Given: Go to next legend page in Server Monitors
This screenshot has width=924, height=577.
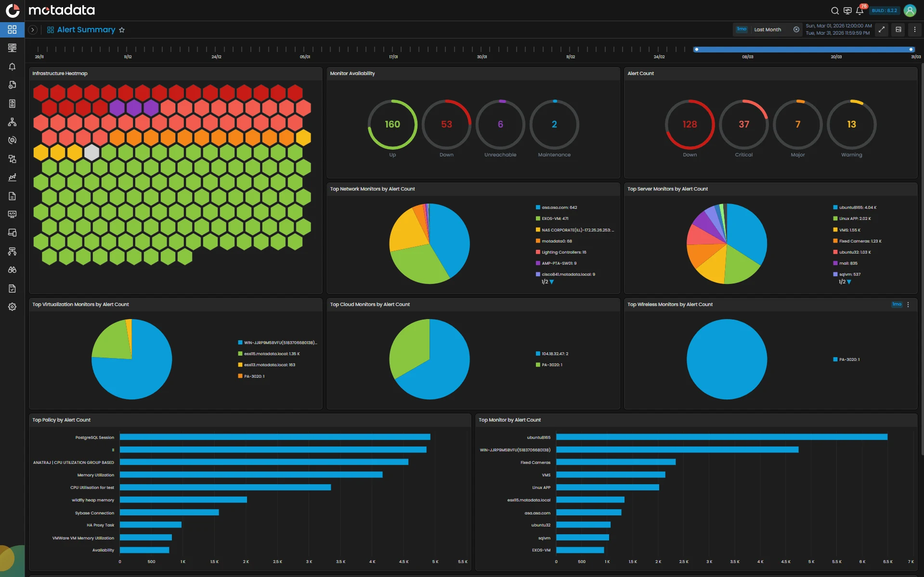Looking at the screenshot, I should pyautogui.click(x=849, y=282).
